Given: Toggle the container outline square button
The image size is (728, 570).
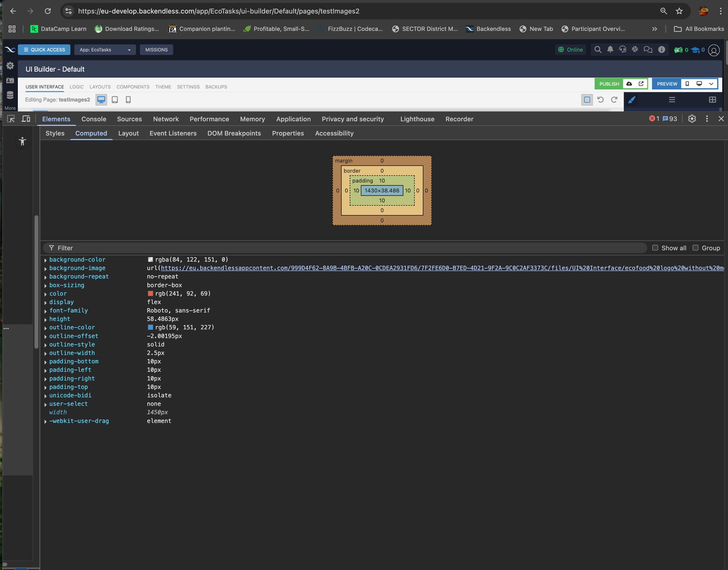Looking at the screenshot, I should point(587,100).
